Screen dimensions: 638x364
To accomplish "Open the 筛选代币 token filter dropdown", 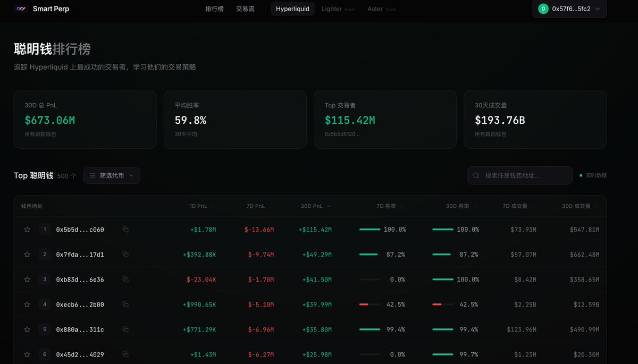I will point(112,175).
